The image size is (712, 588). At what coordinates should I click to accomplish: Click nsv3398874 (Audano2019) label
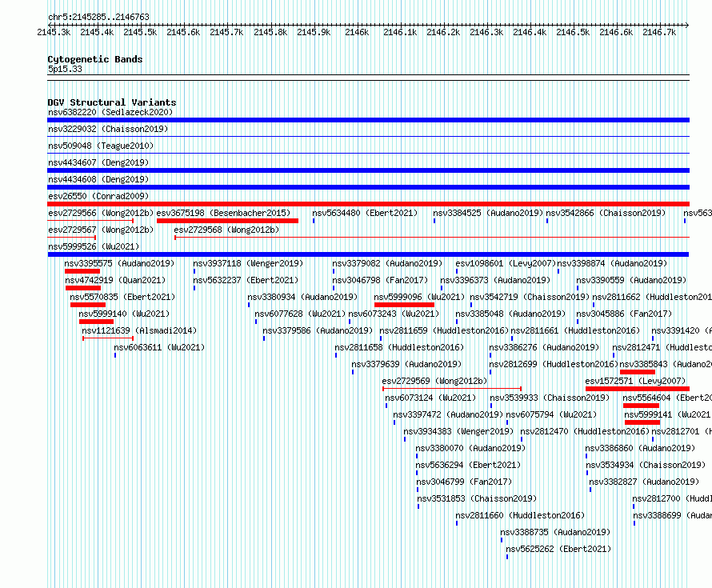pyautogui.click(x=613, y=263)
